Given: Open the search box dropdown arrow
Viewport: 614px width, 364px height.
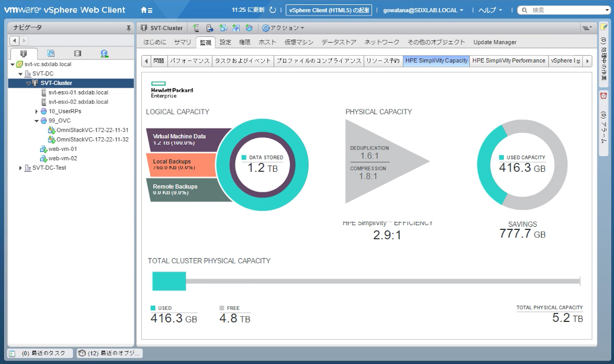Looking at the screenshot, I should coord(607,10).
